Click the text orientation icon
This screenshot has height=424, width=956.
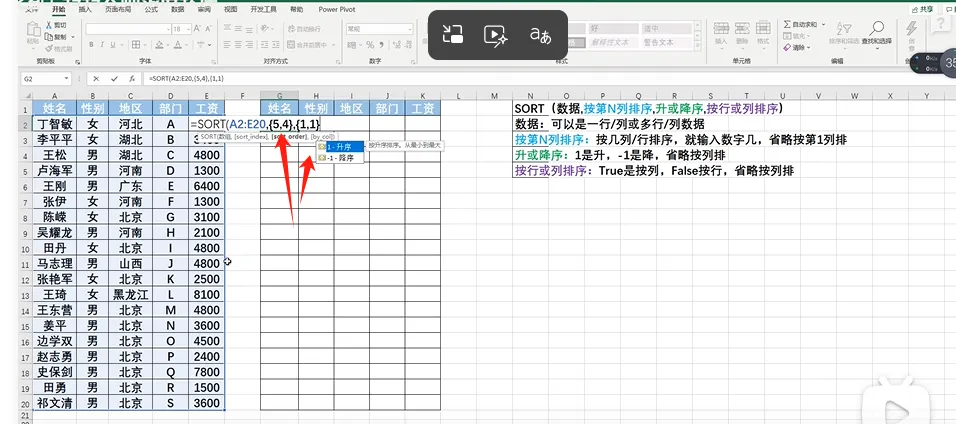[263, 28]
